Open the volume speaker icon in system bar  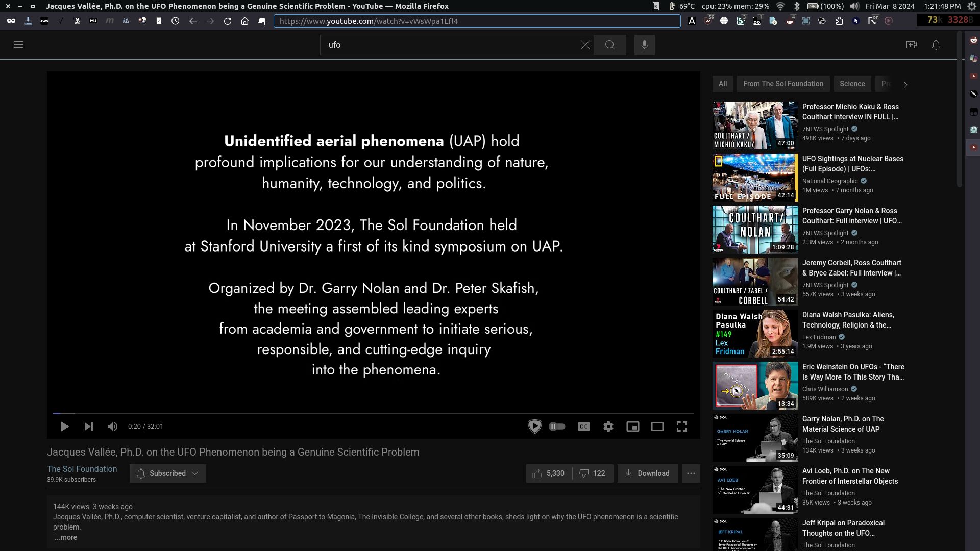tap(854, 6)
